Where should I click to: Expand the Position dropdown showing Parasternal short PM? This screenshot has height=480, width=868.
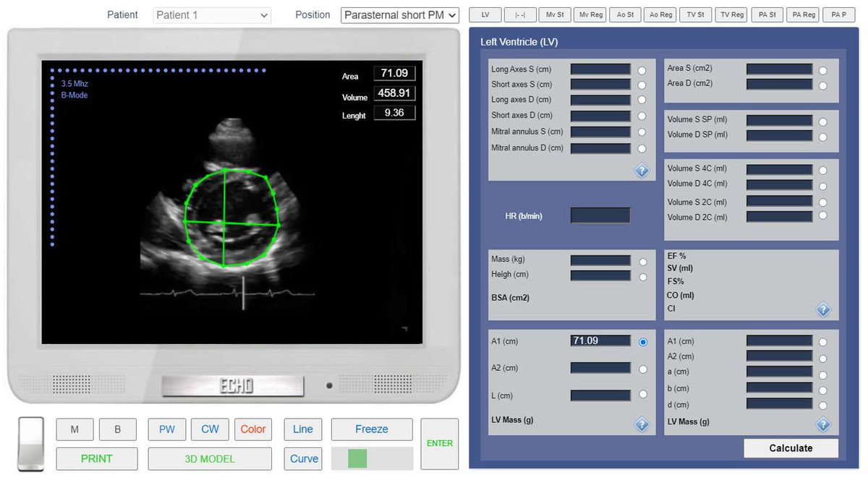(399, 15)
